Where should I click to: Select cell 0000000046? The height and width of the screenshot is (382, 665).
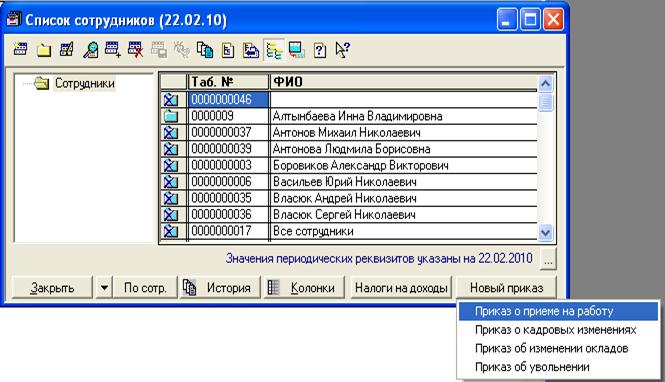228,100
